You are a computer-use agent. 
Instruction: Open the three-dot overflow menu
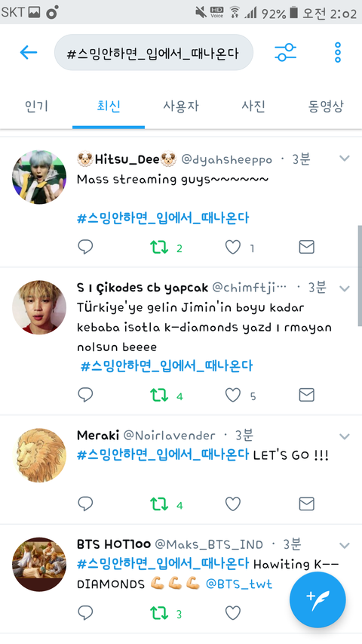[x=337, y=52]
